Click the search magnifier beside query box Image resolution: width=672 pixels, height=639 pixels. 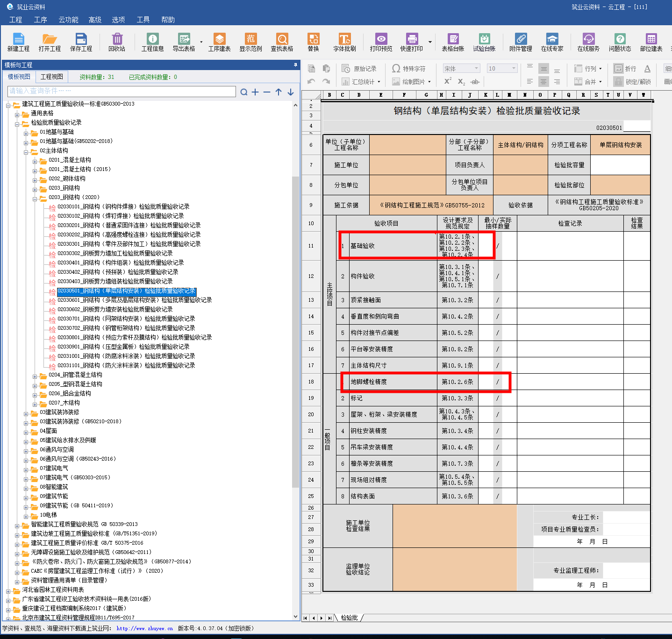243,92
